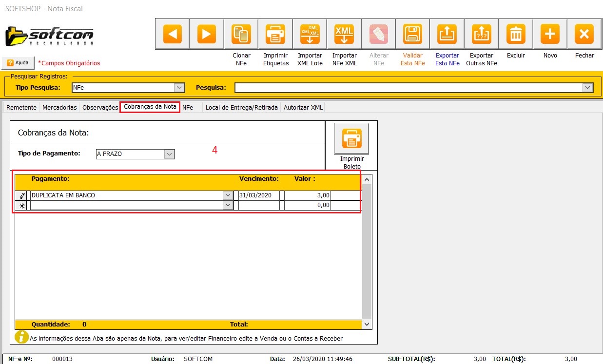
Task: Click the payments grid scroll down arrow
Action: pyautogui.click(x=367, y=324)
